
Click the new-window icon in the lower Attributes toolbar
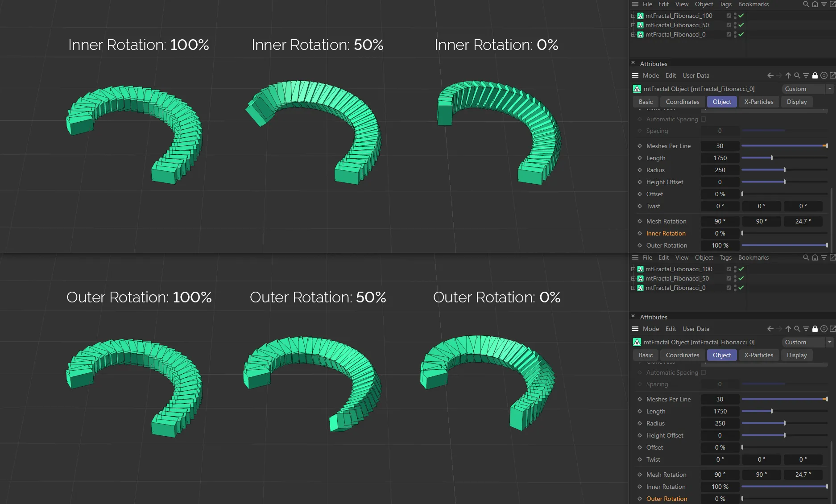(x=832, y=329)
